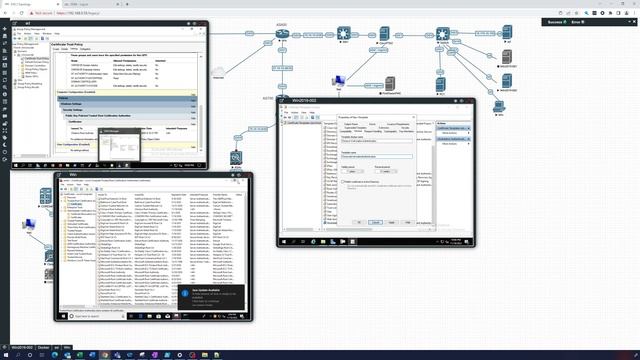
Task: Expand Intermediate Certification Authorities tree node
Action: pos(62,211)
